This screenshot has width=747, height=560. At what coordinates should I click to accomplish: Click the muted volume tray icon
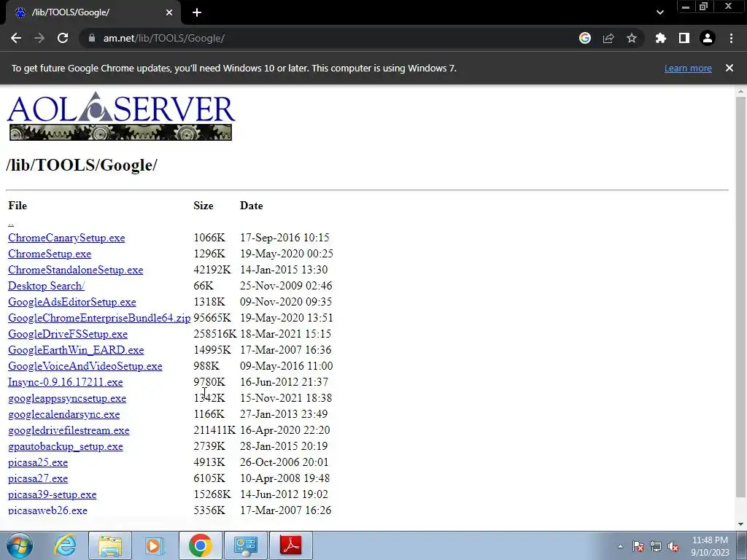pos(673,546)
